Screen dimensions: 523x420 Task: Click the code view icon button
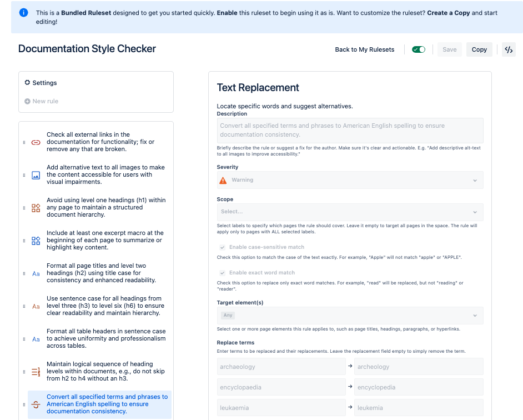click(508, 49)
